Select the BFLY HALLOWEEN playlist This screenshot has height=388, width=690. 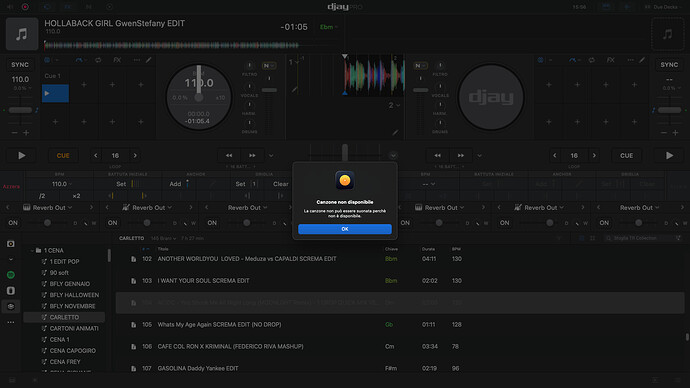74,295
